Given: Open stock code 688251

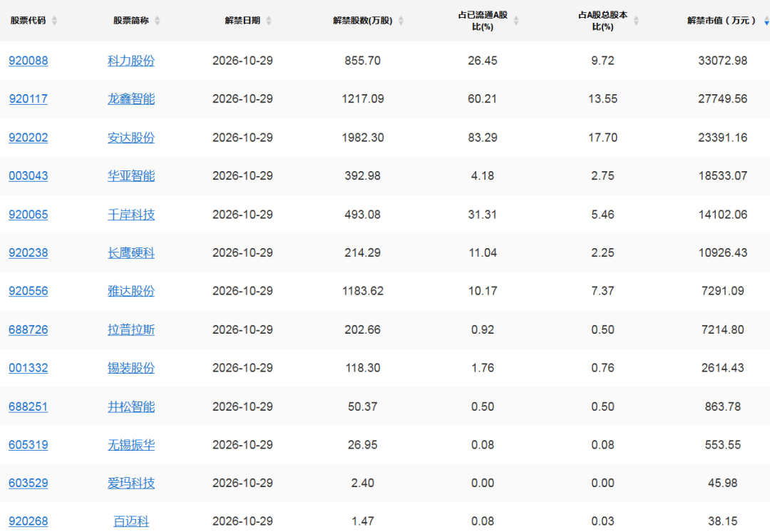Looking at the screenshot, I should [29, 406].
